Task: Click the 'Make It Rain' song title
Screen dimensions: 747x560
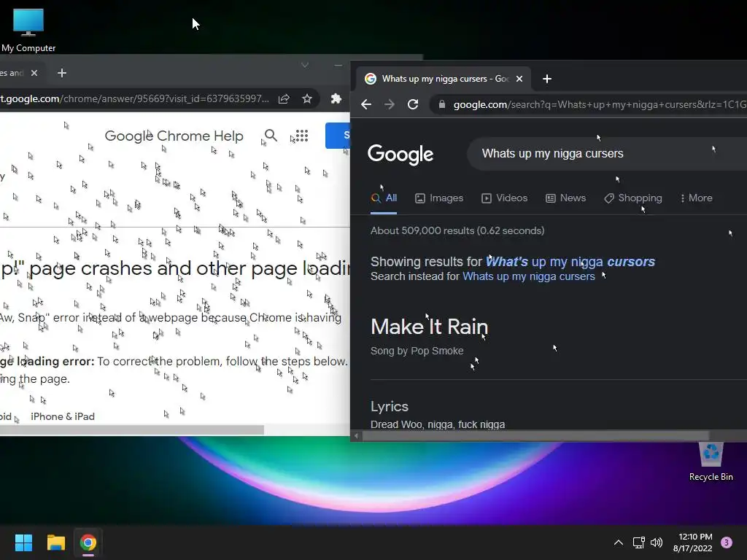Action: click(429, 327)
